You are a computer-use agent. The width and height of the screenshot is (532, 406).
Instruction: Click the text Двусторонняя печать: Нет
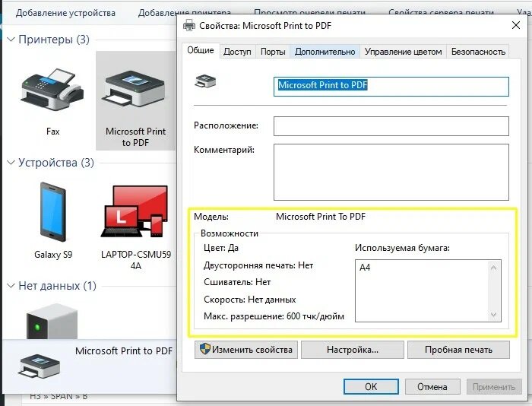click(258, 265)
